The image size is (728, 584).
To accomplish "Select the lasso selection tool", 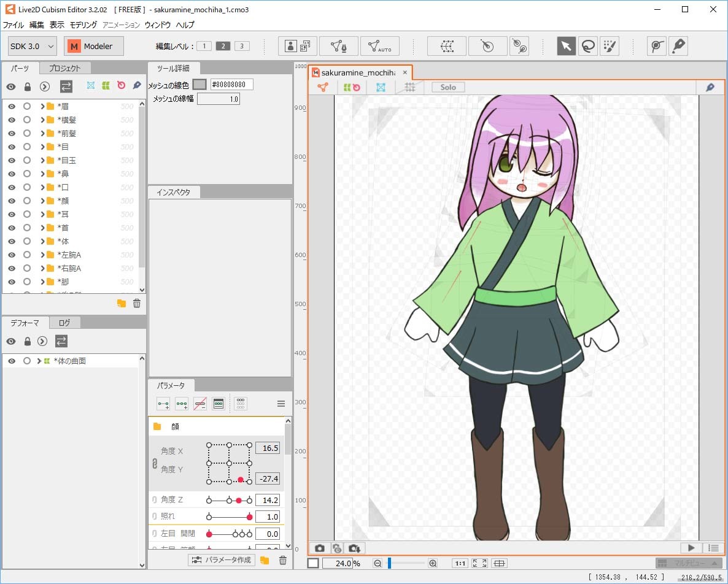I will click(x=588, y=46).
